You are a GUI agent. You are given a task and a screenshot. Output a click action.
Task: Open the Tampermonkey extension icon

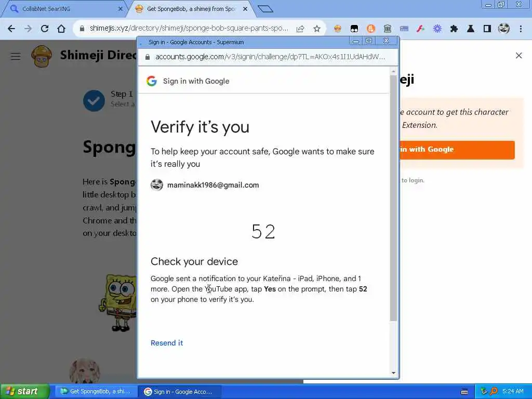click(354, 29)
